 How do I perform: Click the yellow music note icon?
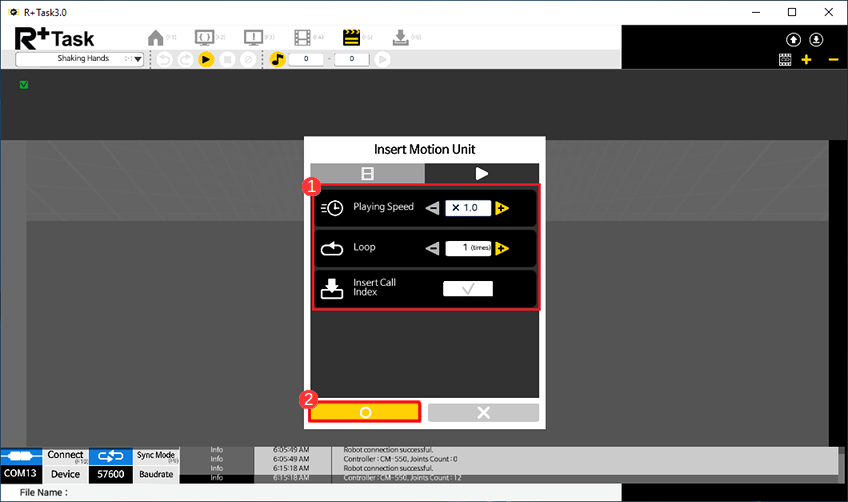278,59
